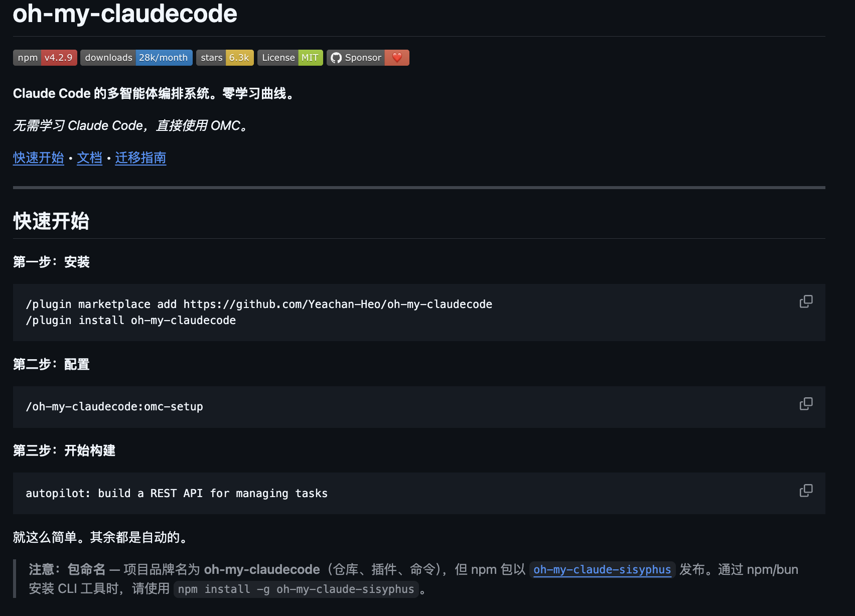Click the oh-my-claude-sisyphus package link
Image resolution: width=855 pixels, height=616 pixels.
602,570
